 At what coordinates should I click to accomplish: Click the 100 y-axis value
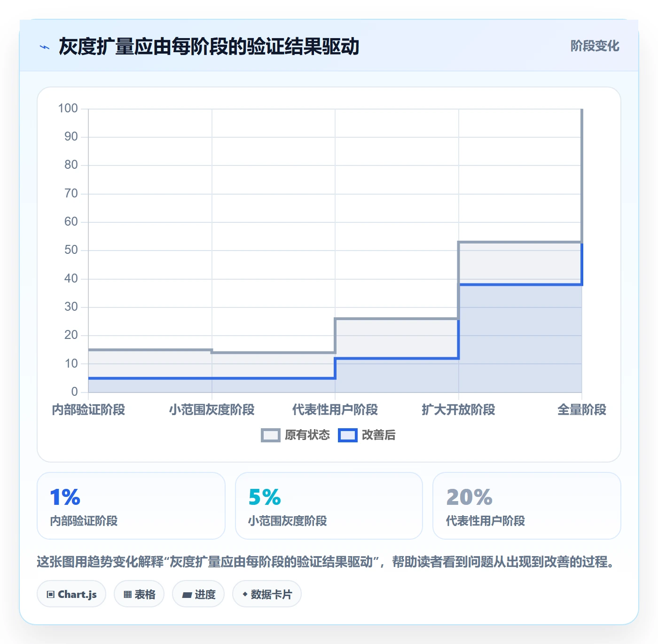tap(68, 109)
